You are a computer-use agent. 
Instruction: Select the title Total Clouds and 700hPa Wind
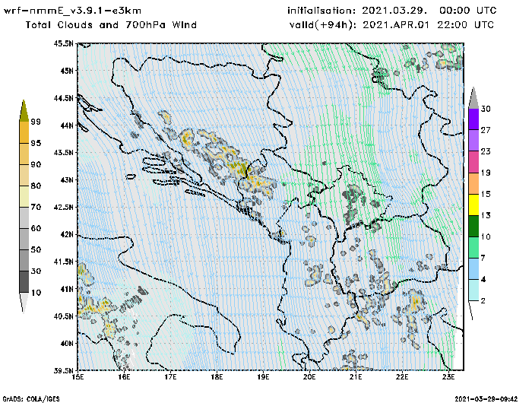pyautogui.click(x=111, y=25)
